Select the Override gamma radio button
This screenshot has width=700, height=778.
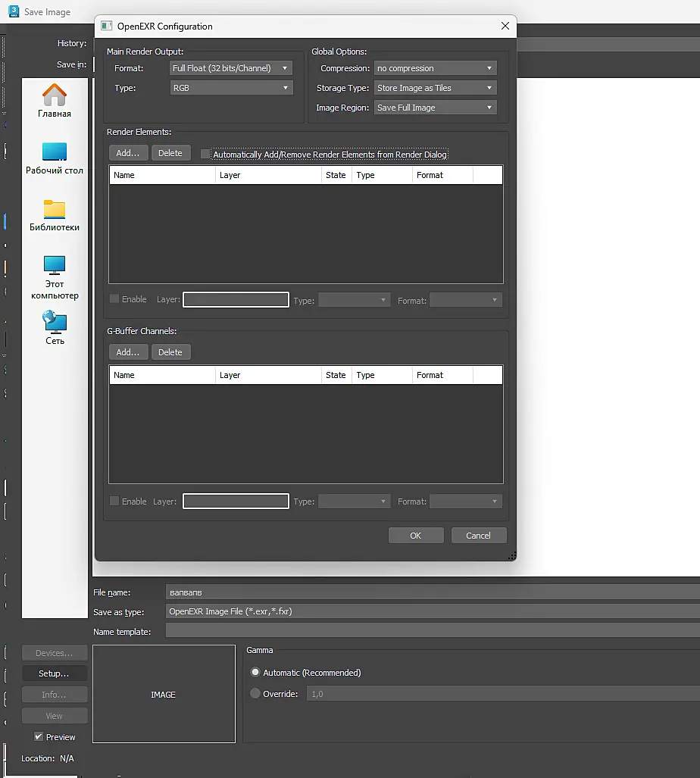[x=255, y=693]
